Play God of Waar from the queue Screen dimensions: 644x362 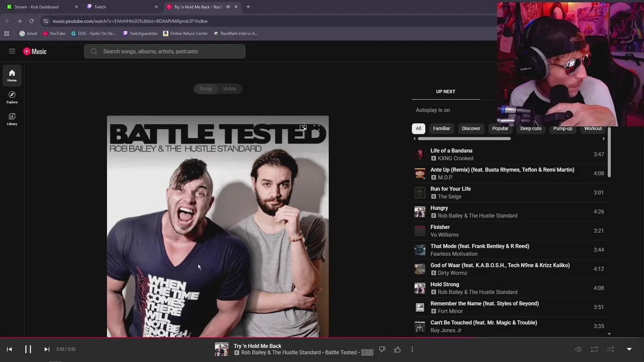coord(509,269)
